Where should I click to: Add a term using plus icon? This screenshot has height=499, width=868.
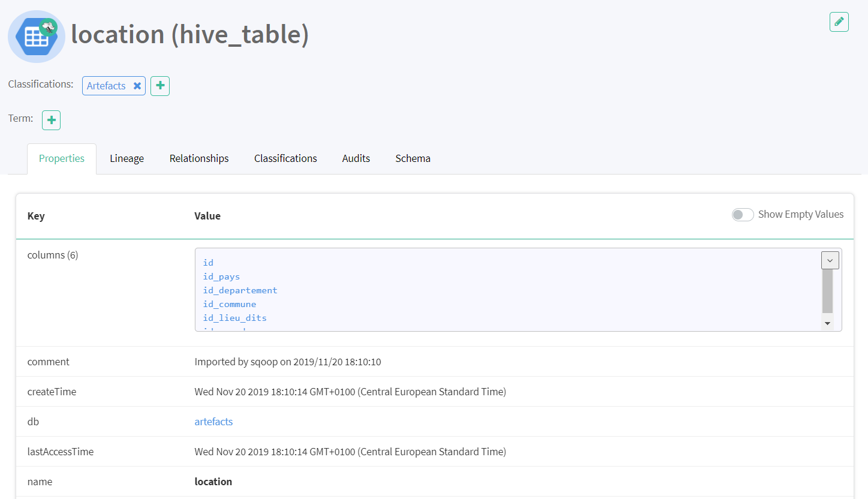[52, 120]
